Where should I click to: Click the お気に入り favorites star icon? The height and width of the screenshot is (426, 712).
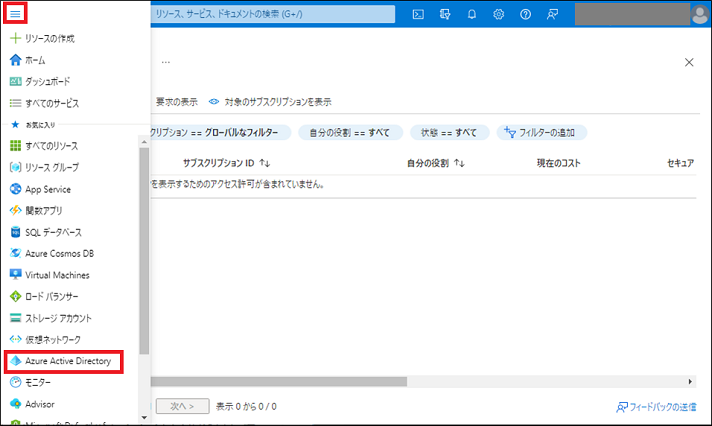tap(15, 124)
